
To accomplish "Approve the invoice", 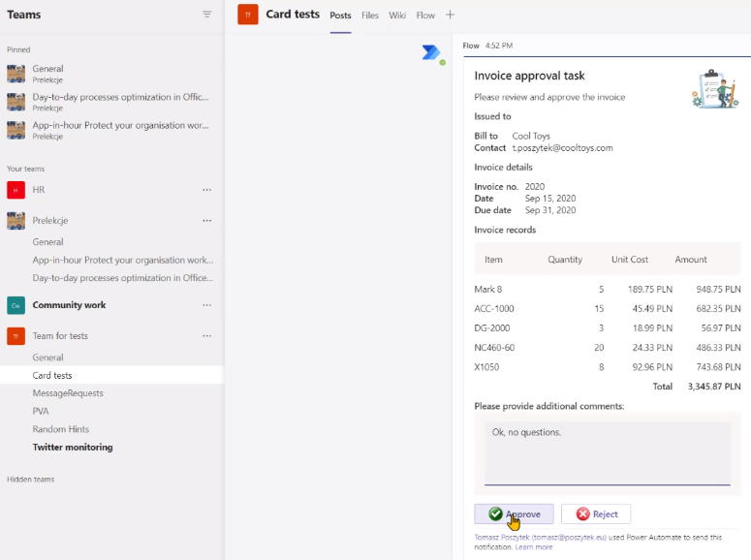I will point(514,514).
